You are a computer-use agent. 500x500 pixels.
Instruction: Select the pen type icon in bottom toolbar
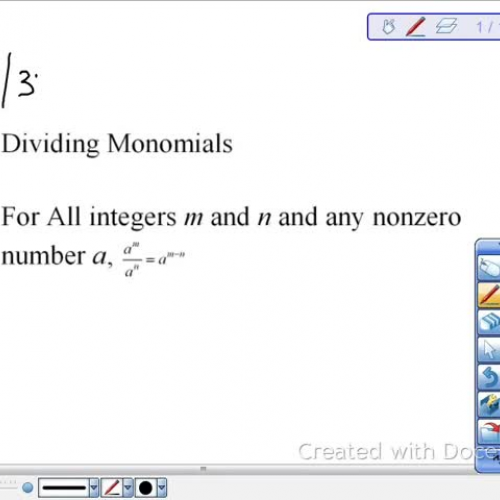coord(112,488)
